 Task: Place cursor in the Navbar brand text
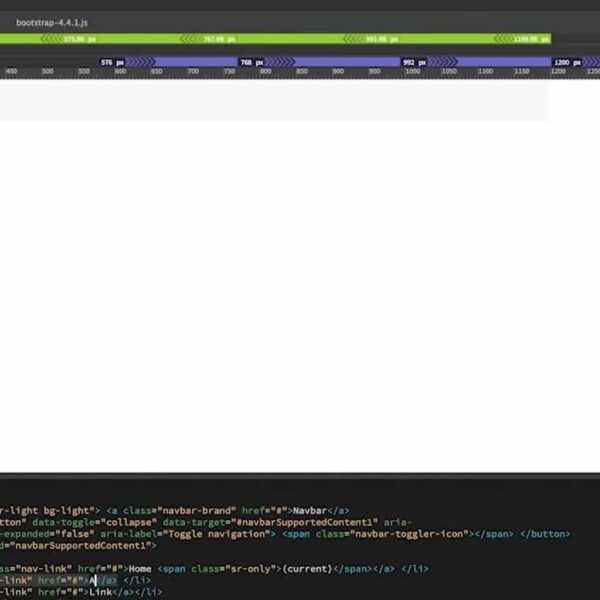point(310,510)
